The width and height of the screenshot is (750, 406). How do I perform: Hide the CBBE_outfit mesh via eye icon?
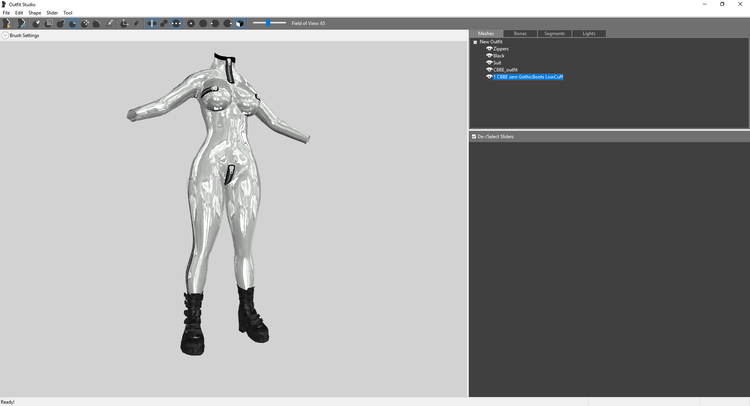click(x=489, y=70)
